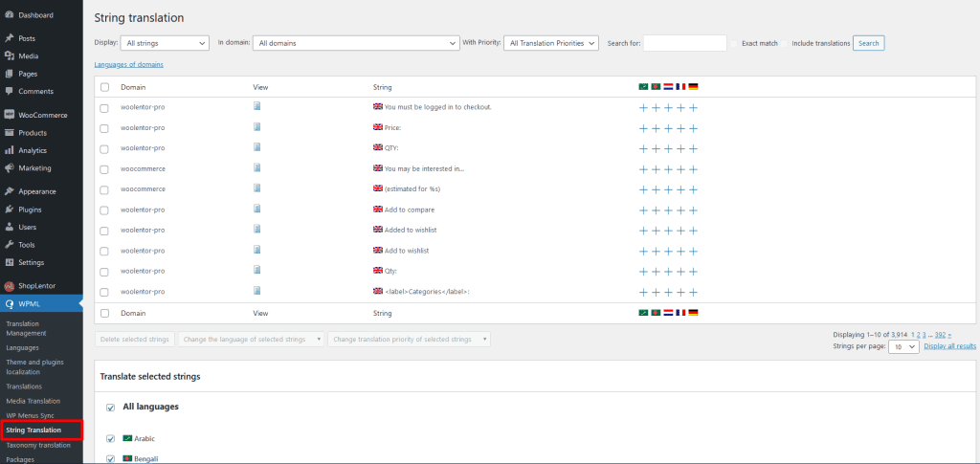
Task: Open 'Change translation priority of selected strings' dropdown
Action: click(x=409, y=339)
